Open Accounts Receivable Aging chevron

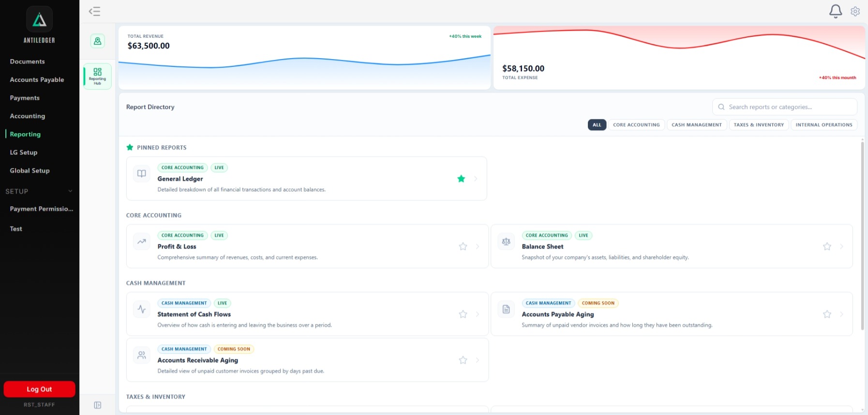pos(477,360)
